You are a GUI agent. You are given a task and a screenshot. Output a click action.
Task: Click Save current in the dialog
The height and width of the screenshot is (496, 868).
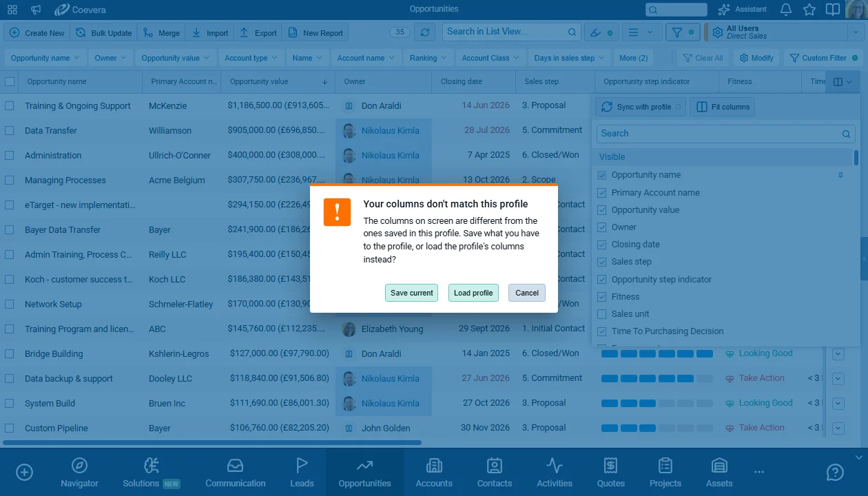coord(412,293)
